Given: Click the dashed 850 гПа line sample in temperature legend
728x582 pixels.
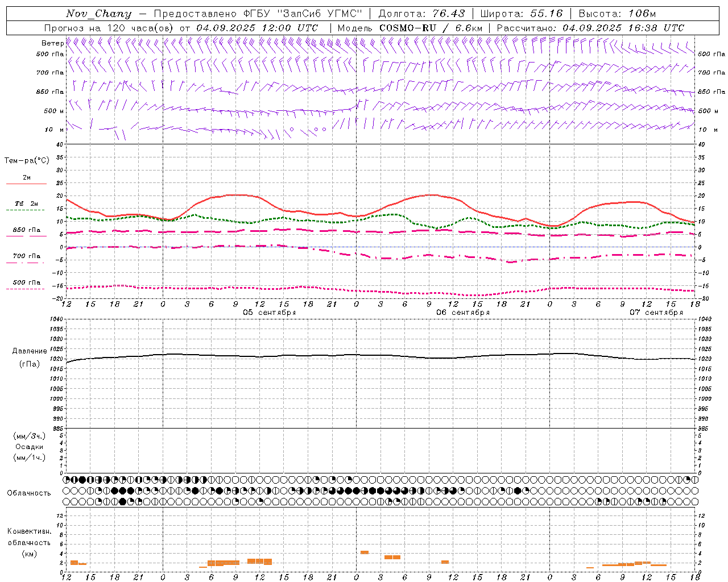Looking at the screenshot, I should [x=26, y=236].
